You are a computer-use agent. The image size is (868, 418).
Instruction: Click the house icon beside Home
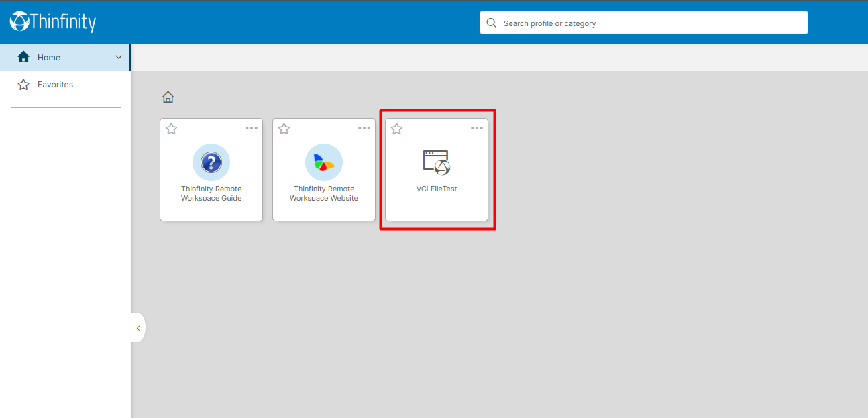[x=23, y=57]
